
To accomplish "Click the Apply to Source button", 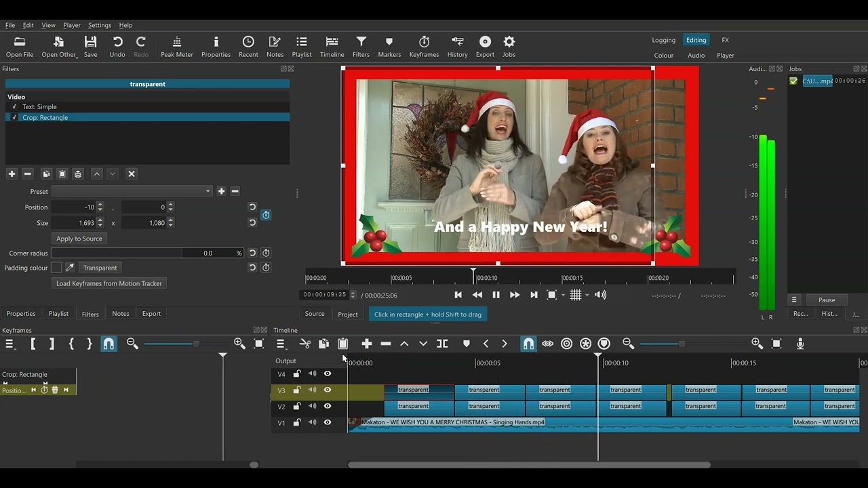I will (79, 239).
